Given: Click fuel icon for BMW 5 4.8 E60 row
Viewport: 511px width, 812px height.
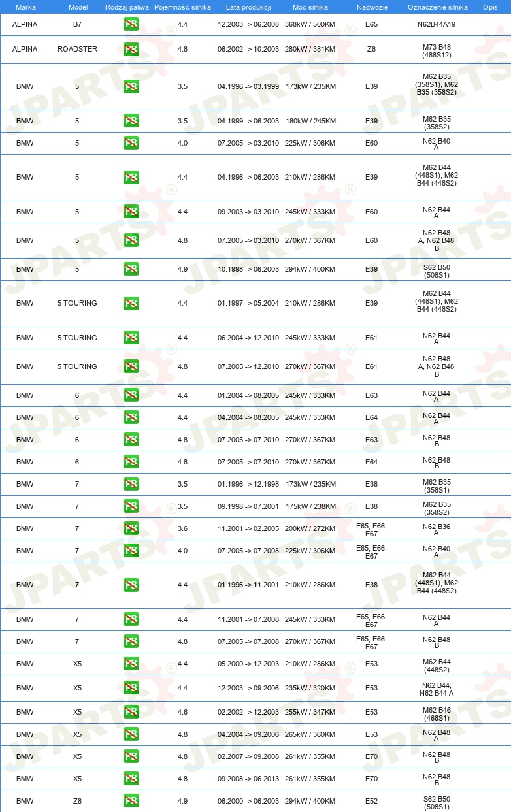Looking at the screenshot, I should (x=131, y=240).
